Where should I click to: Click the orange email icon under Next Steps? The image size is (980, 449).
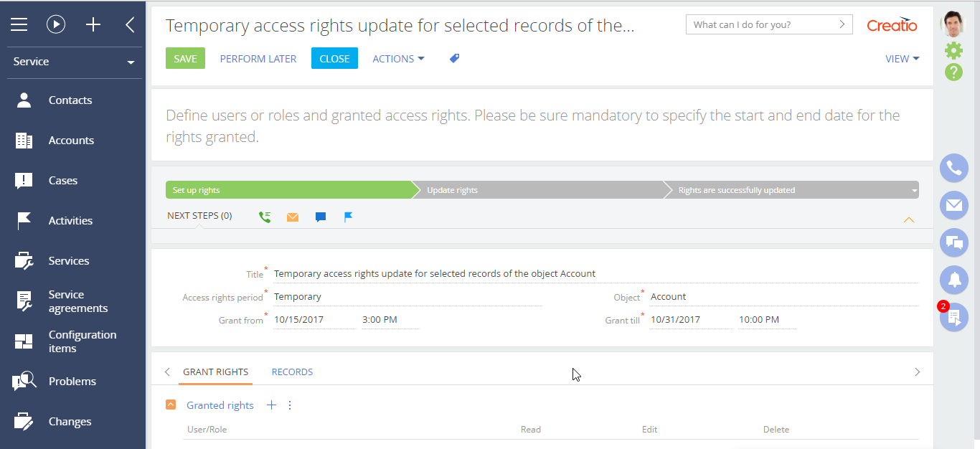(x=293, y=217)
